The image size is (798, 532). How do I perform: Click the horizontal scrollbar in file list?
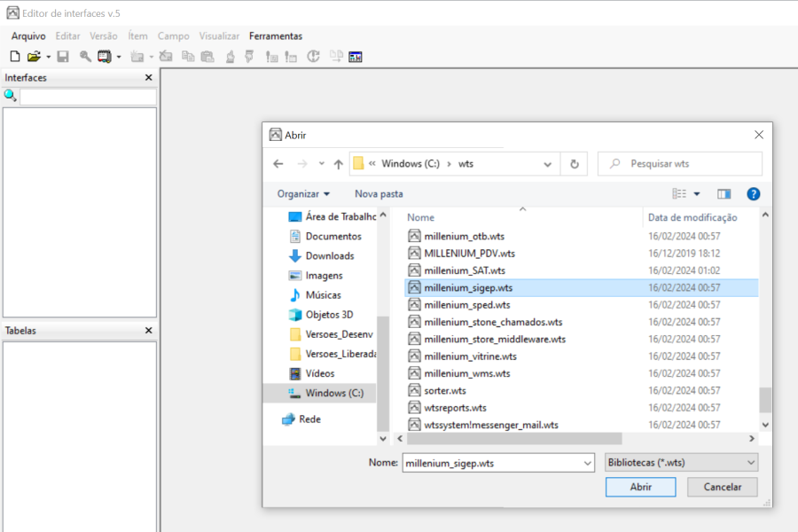(x=514, y=438)
